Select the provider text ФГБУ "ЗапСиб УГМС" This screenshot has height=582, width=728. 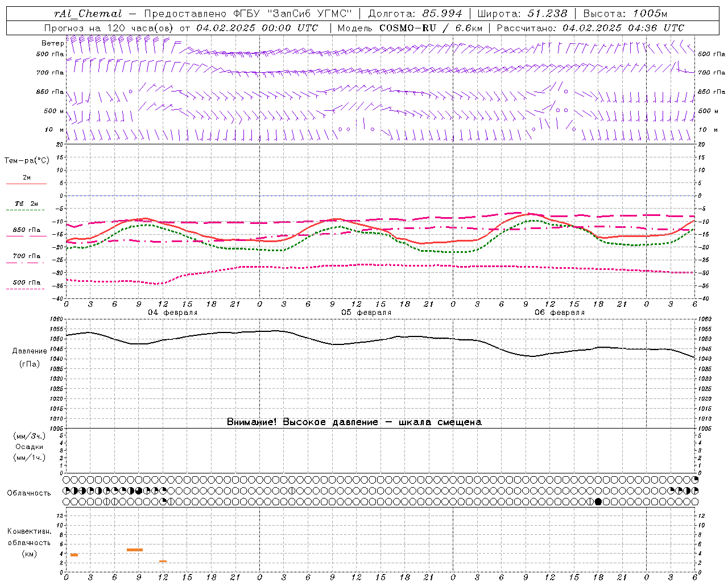[x=292, y=14]
